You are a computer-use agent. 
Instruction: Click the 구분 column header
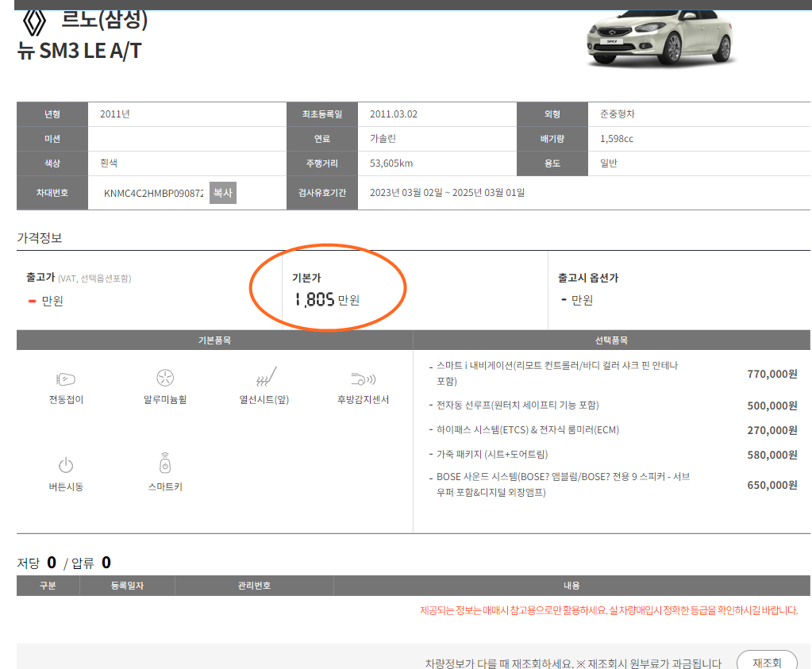point(48,586)
